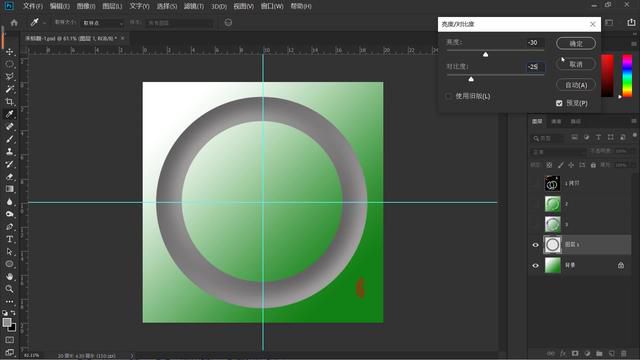Select the Polygonal Lasso tool
The image size is (640, 360).
point(9,77)
